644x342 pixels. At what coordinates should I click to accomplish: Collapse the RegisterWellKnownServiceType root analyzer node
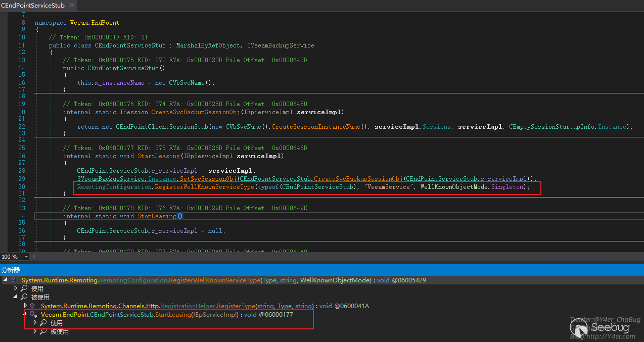tap(5, 280)
